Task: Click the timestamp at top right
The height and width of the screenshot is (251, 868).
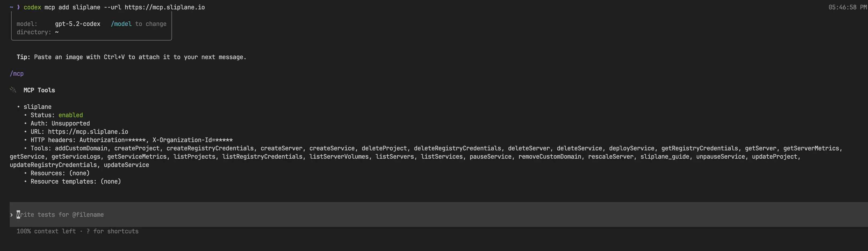Action: [x=847, y=7]
